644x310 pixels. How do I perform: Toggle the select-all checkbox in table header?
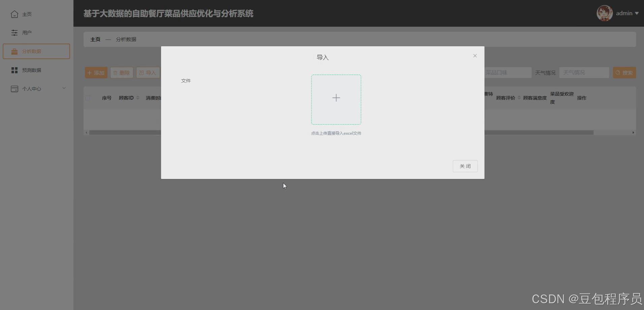pos(88,98)
